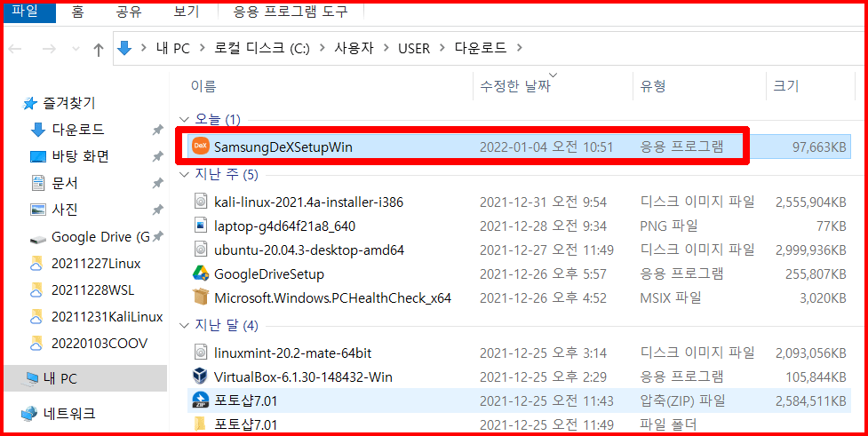Expand chevron after USER in breadcrumb
This screenshot has height=436, width=868.
tap(442, 48)
